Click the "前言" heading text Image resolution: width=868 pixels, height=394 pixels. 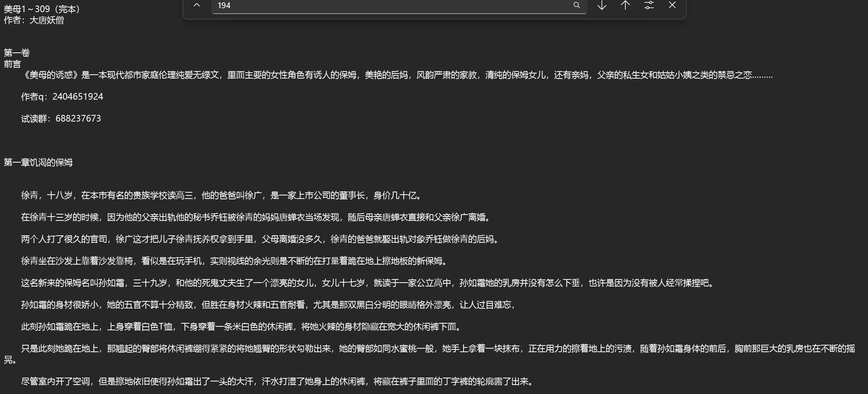coord(13,64)
